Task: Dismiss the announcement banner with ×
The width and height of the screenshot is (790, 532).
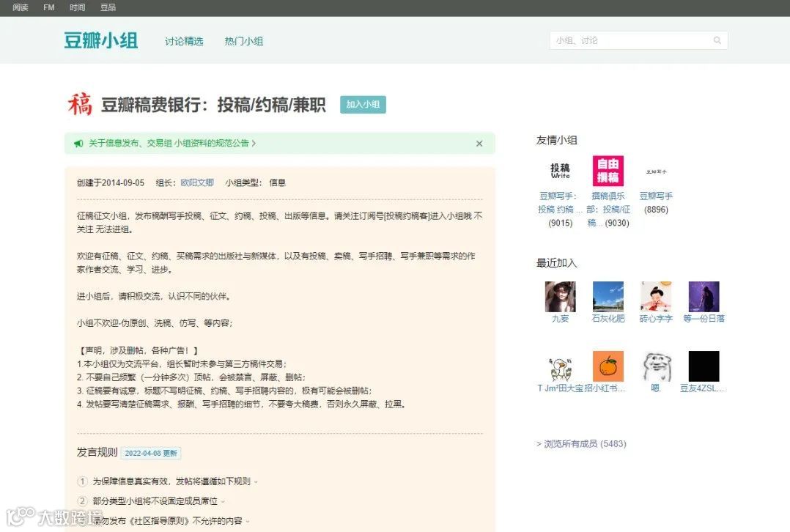Action: (479, 144)
